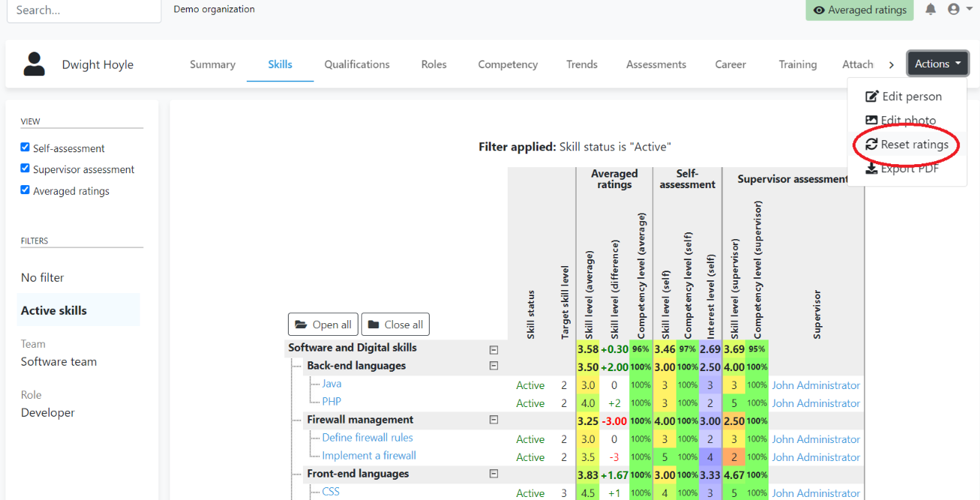Click Dwight Hoyle's profile silhouette icon
The height and width of the screenshot is (500, 980).
34,64
